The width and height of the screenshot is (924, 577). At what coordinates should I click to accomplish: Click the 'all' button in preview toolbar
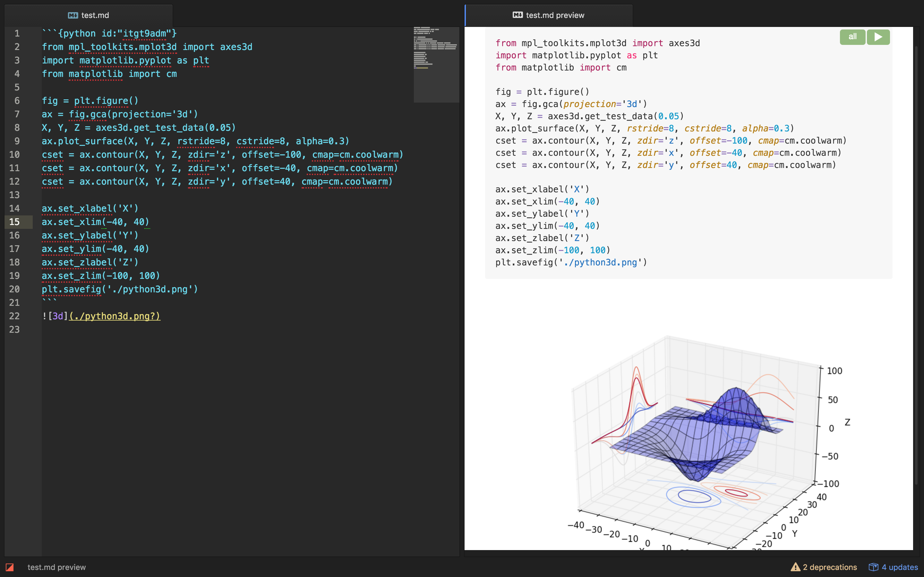852,37
